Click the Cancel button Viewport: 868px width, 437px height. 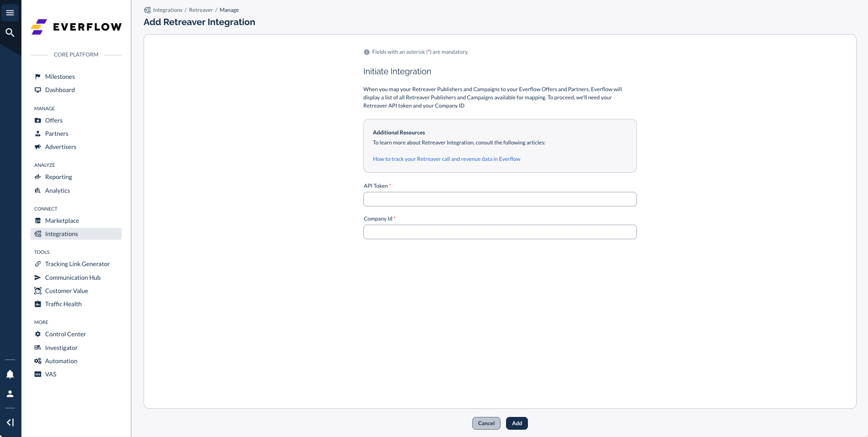point(486,423)
